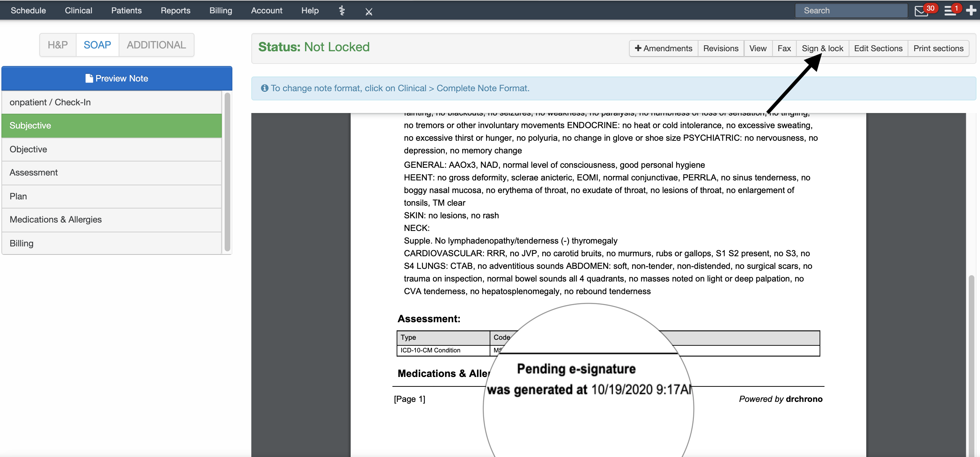Image resolution: width=980 pixels, height=457 pixels.
Task: Open the Patients menu
Action: [x=126, y=9]
